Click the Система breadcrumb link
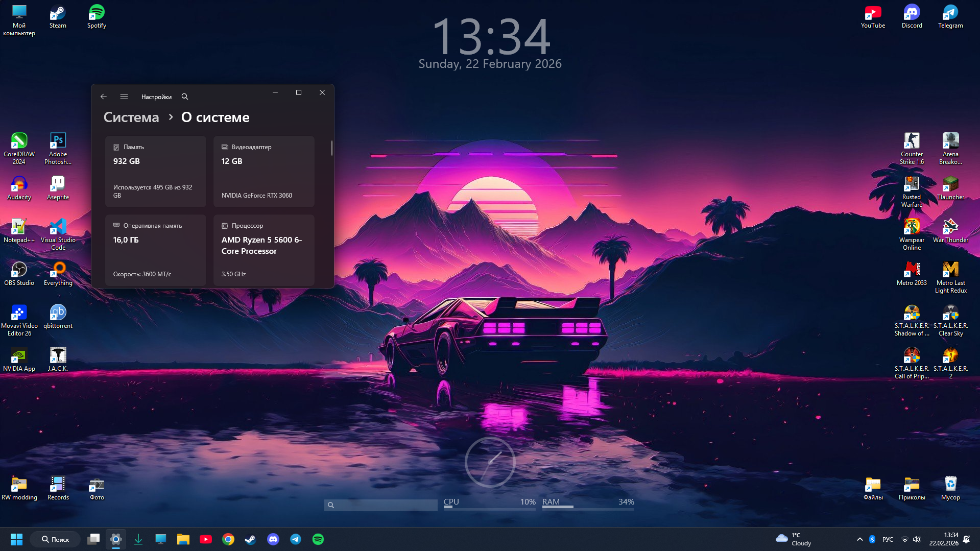Viewport: 980px width, 551px height. tap(131, 117)
